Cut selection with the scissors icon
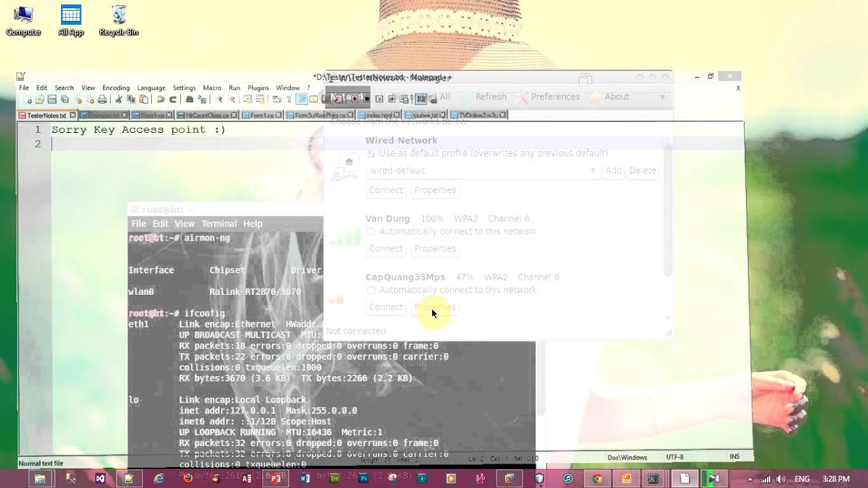868x488 pixels. [119, 100]
